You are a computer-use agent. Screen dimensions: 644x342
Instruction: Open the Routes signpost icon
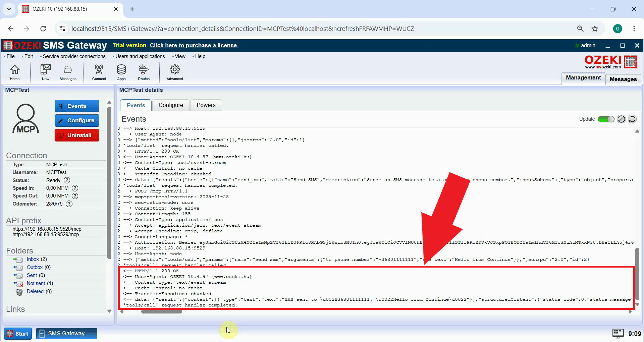[144, 72]
